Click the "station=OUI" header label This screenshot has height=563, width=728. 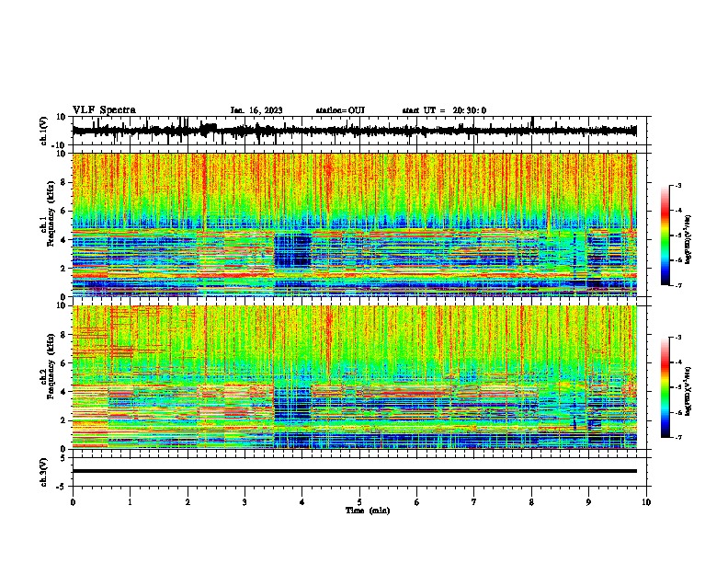coord(340,110)
